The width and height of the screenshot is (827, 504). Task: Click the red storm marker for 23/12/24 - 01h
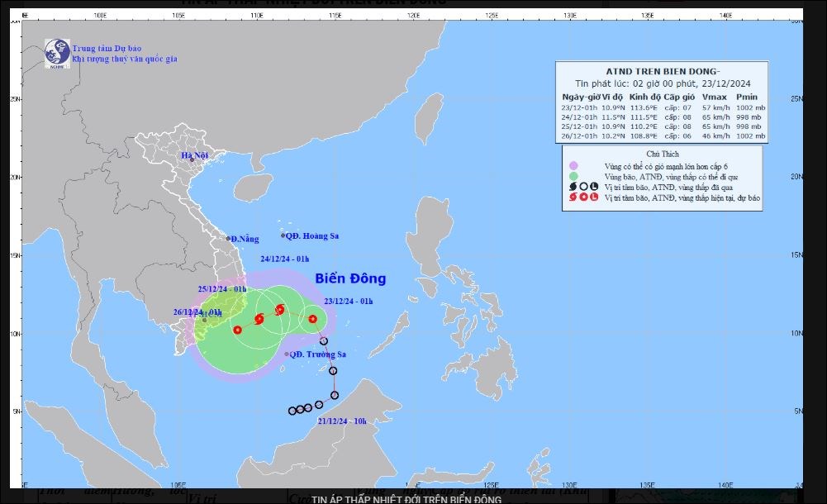[312, 318]
